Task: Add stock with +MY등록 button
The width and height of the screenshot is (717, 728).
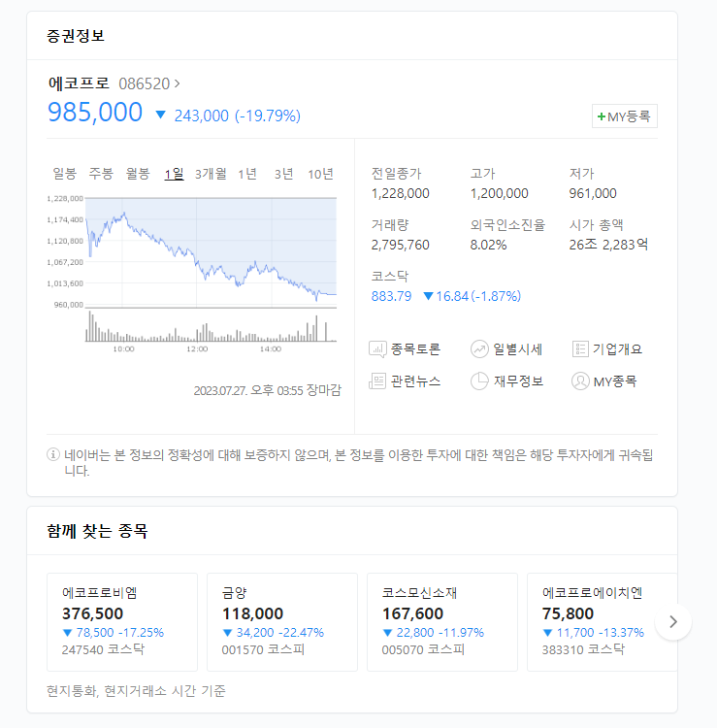Action: (x=625, y=116)
